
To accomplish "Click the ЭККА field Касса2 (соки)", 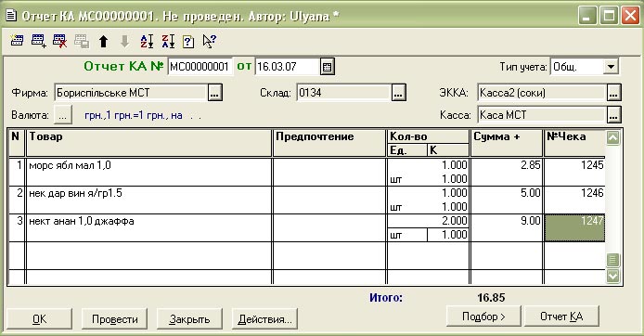I will coord(542,93).
